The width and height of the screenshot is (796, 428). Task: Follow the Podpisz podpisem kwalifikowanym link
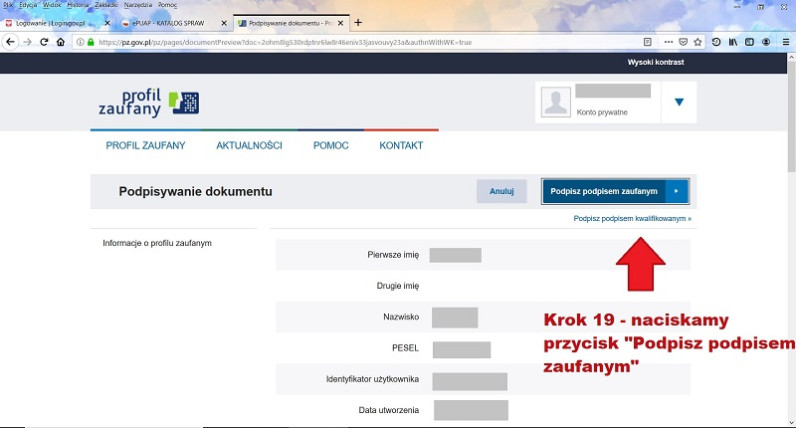coord(632,217)
